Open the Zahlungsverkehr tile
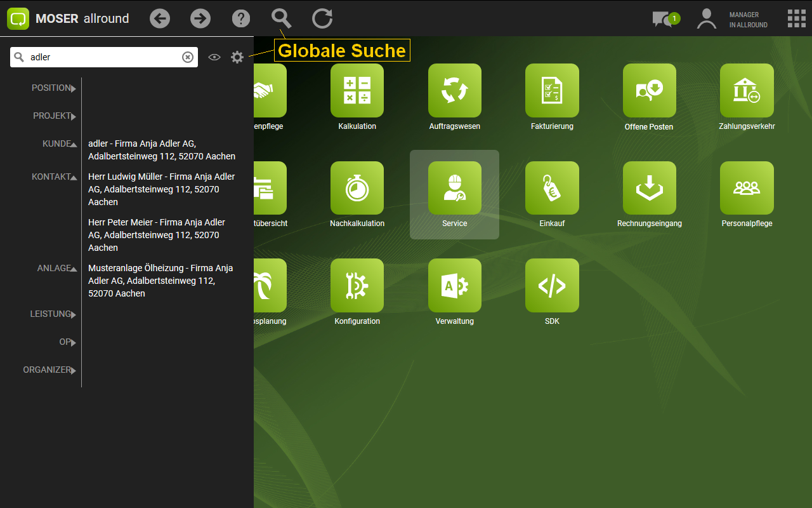This screenshot has width=812, height=508. tap(747, 91)
